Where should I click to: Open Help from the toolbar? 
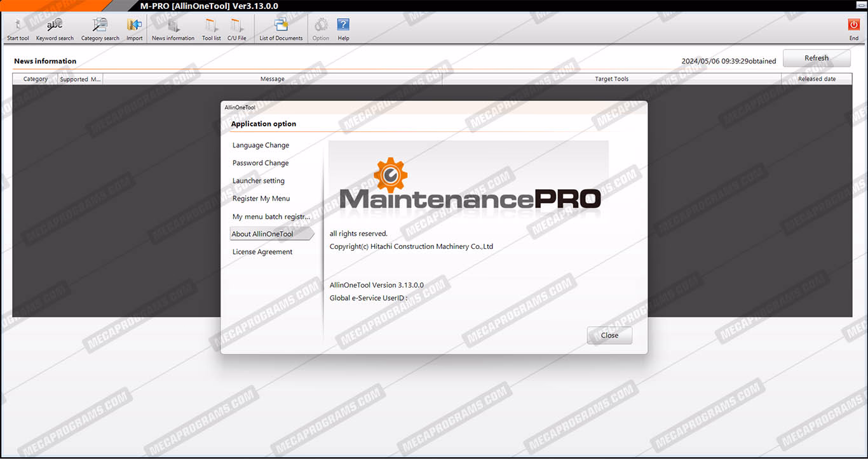tap(343, 25)
